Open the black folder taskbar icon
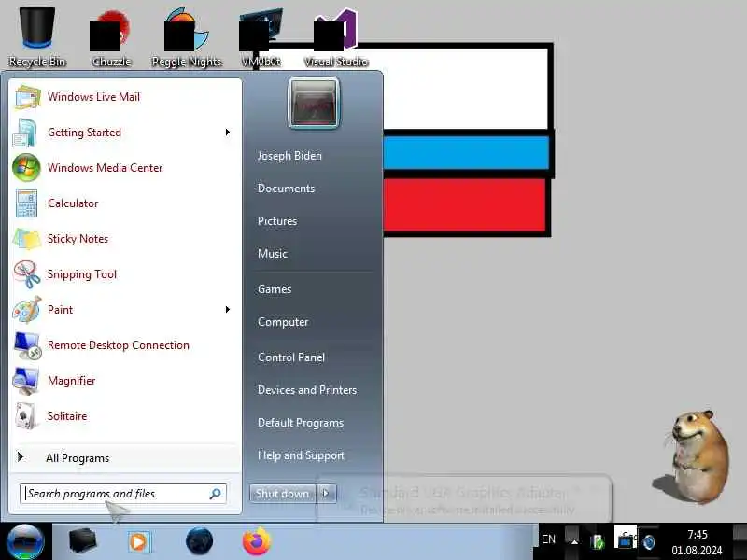 pyautogui.click(x=82, y=541)
